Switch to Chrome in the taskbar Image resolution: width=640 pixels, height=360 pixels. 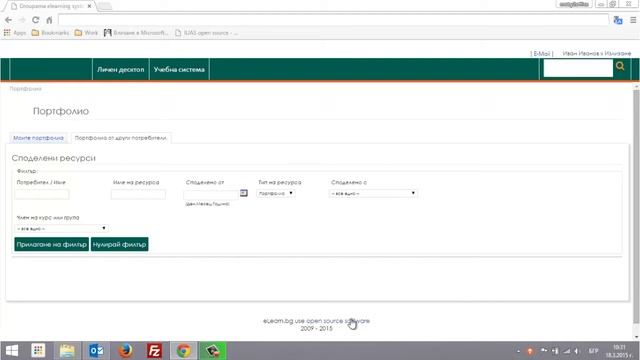click(x=183, y=351)
